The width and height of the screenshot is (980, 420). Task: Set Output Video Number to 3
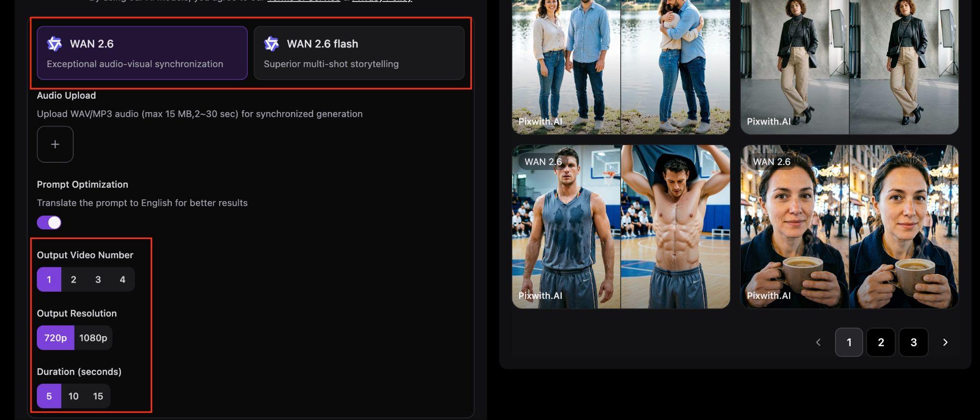click(98, 280)
